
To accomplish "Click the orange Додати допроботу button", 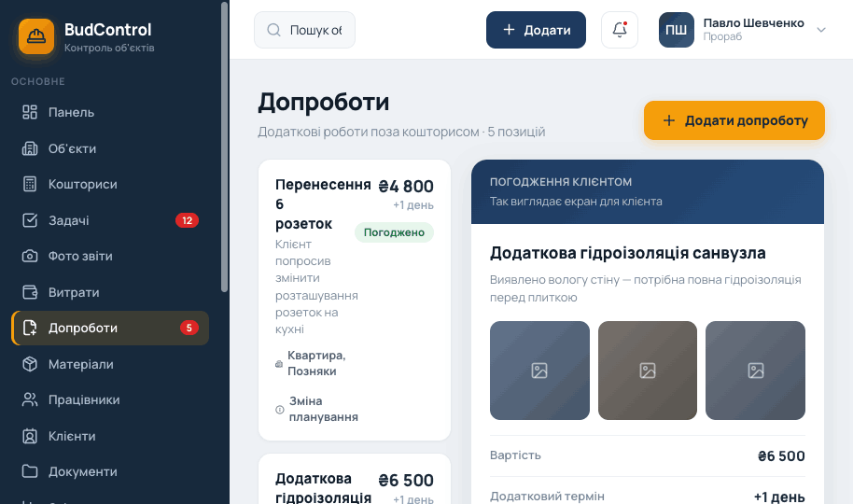I will tap(734, 120).
